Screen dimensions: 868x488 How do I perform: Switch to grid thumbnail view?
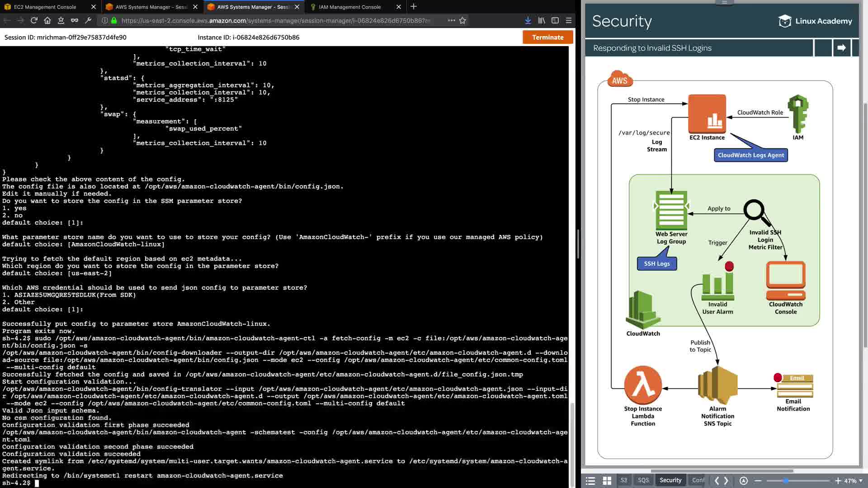coord(607,481)
